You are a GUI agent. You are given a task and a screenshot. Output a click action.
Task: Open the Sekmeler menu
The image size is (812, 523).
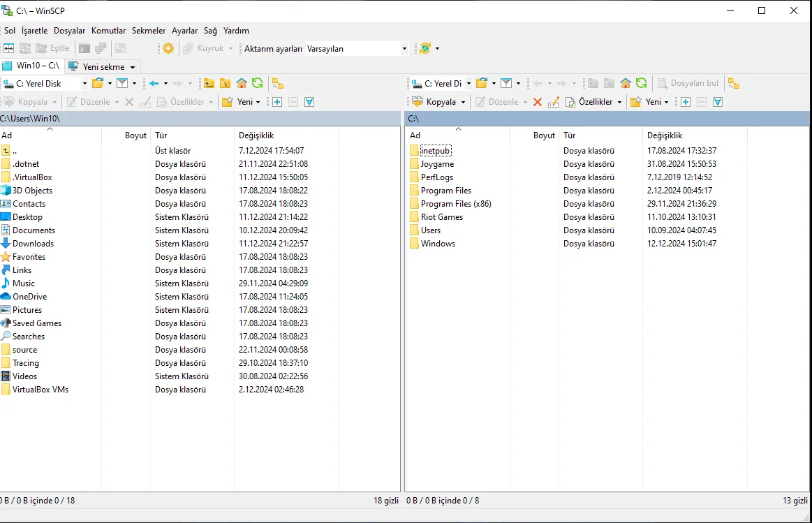(x=149, y=31)
